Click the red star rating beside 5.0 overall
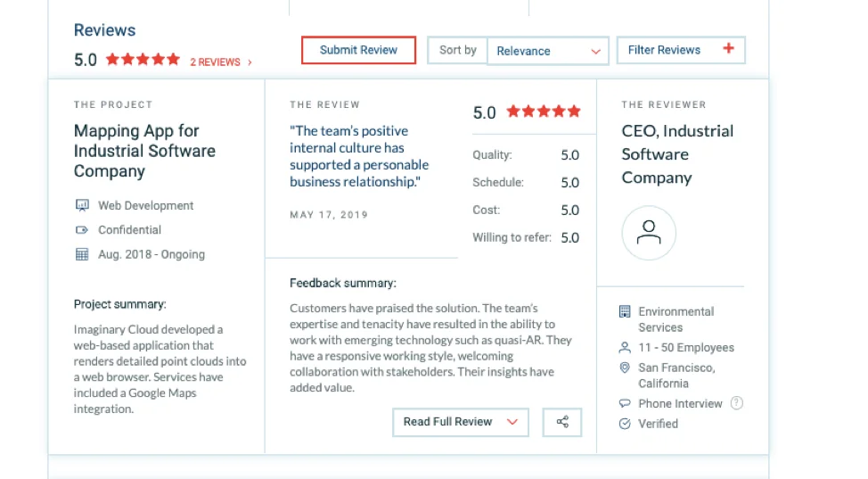The image size is (868, 479). pyautogui.click(x=143, y=60)
